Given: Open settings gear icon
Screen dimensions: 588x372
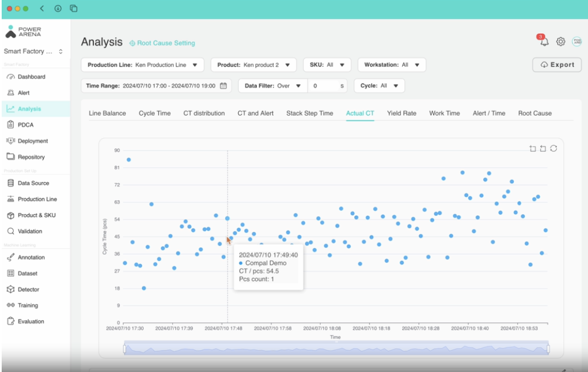Looking at the screenshot, I should click(560, 42).
